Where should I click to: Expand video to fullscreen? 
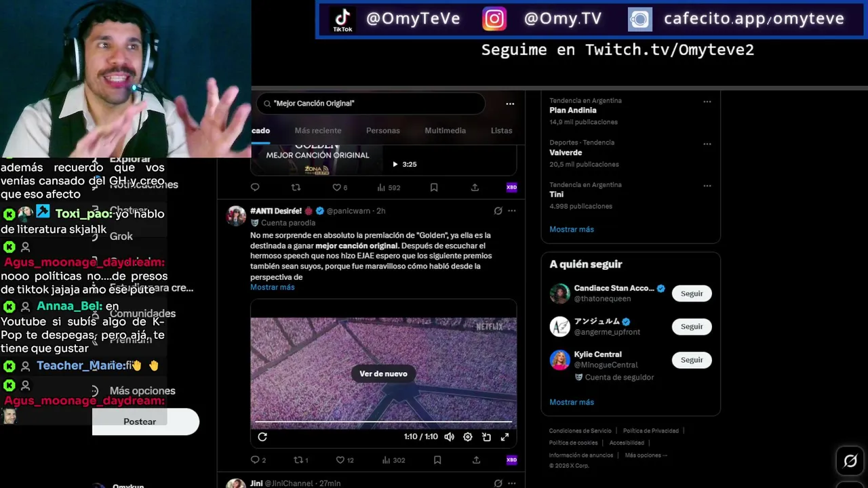[505, 437]
